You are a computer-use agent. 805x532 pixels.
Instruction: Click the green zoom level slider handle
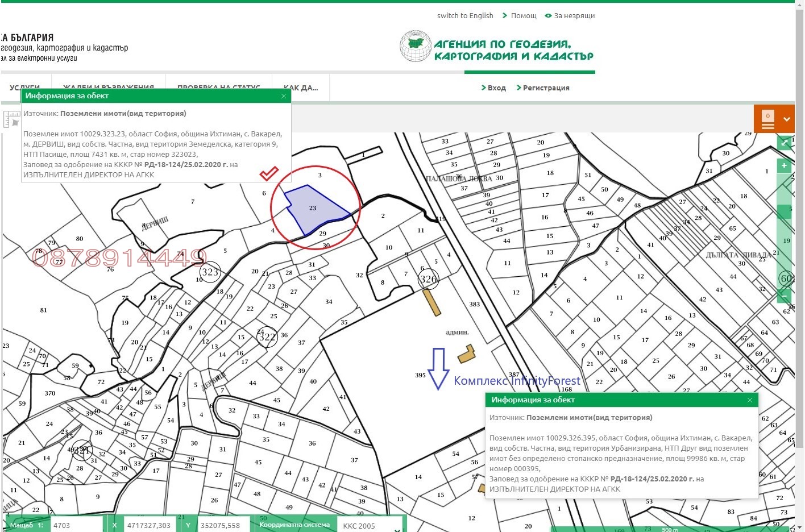(x=785, y=211)
